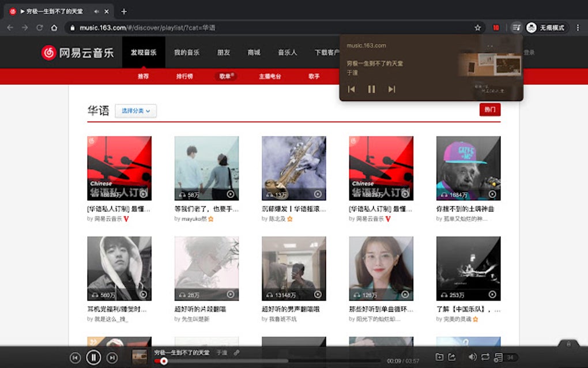The height and width of the screenshot is (368, 588).
Task: Open Chrome media control button in toolbar
Action: [517, 27]
